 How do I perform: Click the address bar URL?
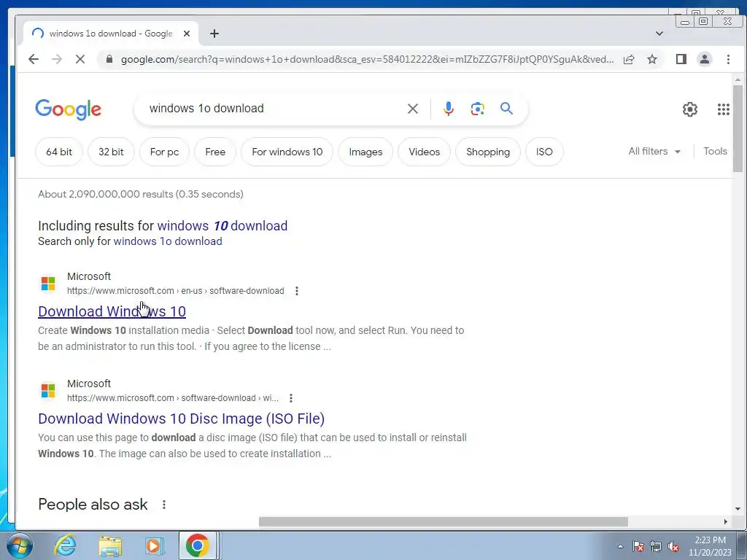coord(367,59)
